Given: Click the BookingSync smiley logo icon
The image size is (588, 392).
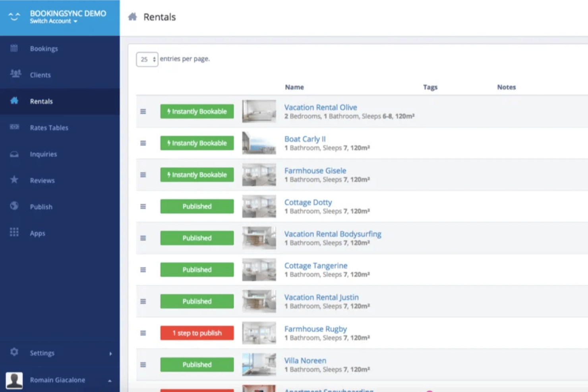Looking at the screenshot, I should coord(14,17).
